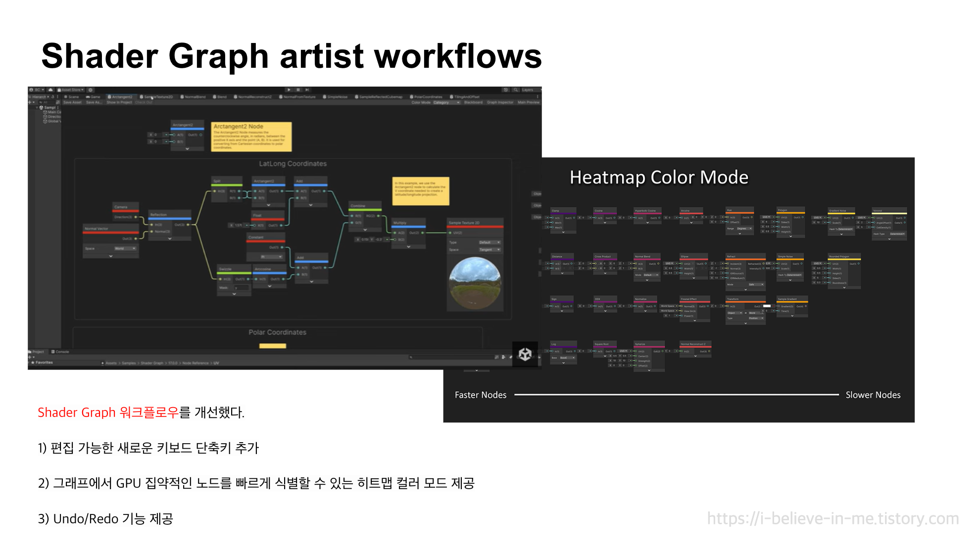Select the TilingAndOffset tab

click(x=465, y=97)
